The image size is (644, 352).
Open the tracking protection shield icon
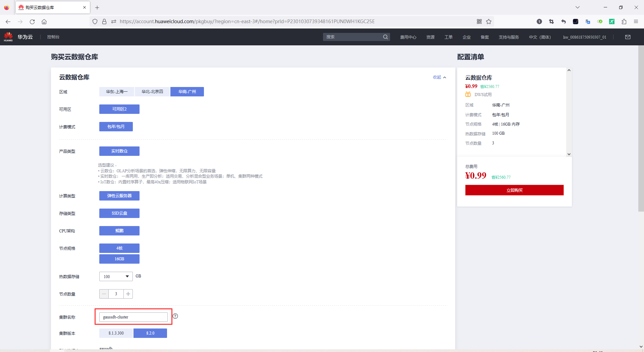point(95,21)
